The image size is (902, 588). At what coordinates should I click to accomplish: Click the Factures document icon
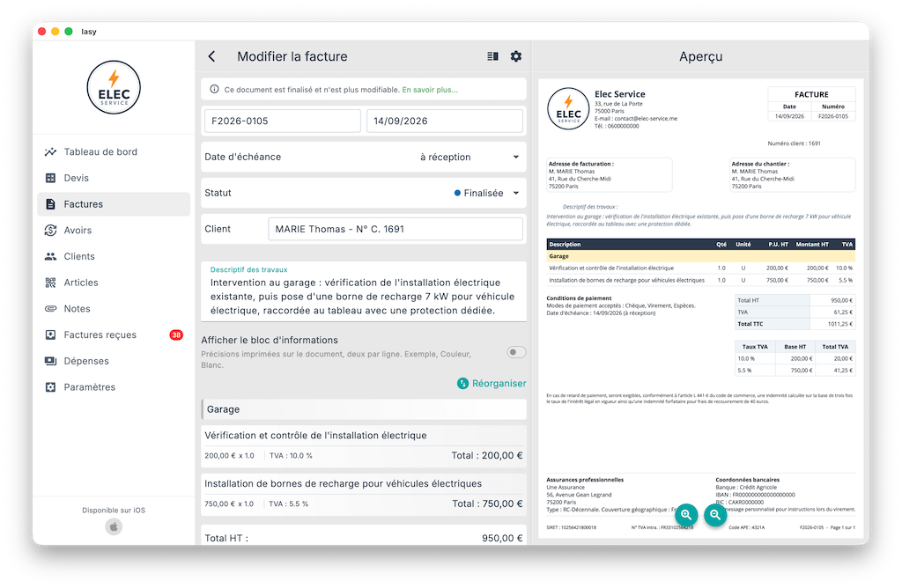click(x=50, y=204)
